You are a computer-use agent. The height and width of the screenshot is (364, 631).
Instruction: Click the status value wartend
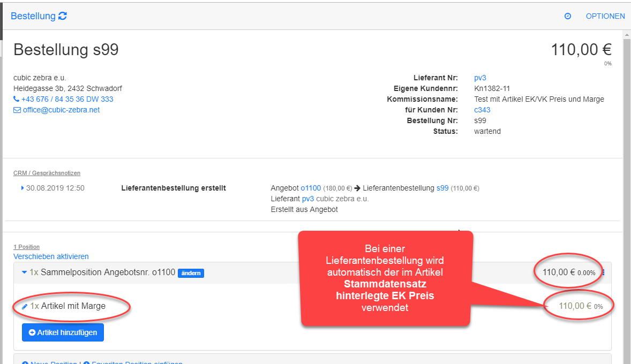coord(487,131)
